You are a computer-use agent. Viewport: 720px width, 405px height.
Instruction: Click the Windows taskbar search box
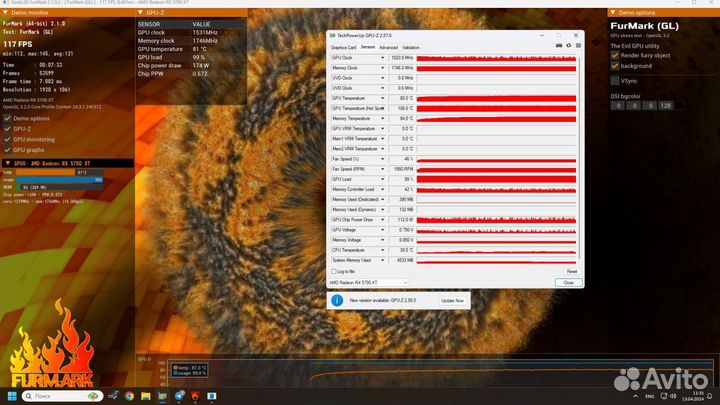[x=62, y=396]
